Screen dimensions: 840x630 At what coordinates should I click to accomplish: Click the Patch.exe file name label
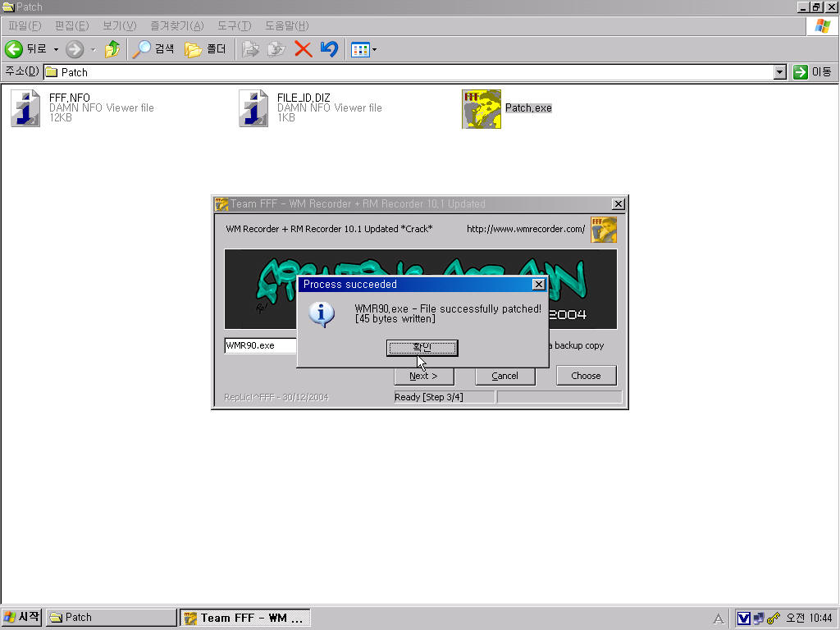coord(528,108)
